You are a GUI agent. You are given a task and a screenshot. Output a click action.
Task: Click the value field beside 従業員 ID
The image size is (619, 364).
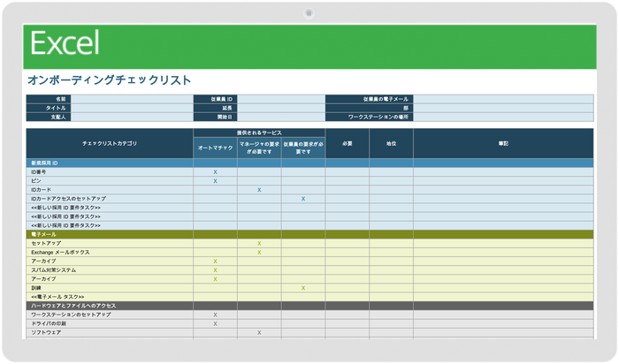[x=280, y=99]
